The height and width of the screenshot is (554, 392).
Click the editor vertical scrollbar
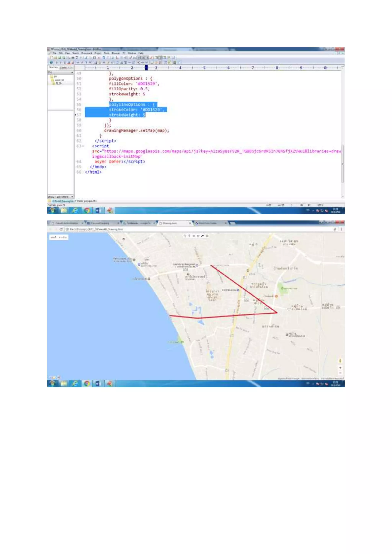click(342, 164)
